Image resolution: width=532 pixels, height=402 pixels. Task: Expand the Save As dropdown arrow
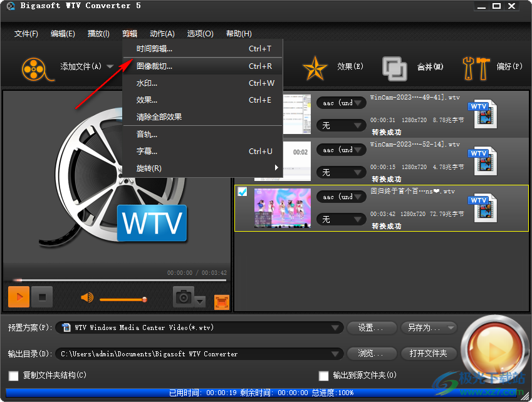point(451,327)
